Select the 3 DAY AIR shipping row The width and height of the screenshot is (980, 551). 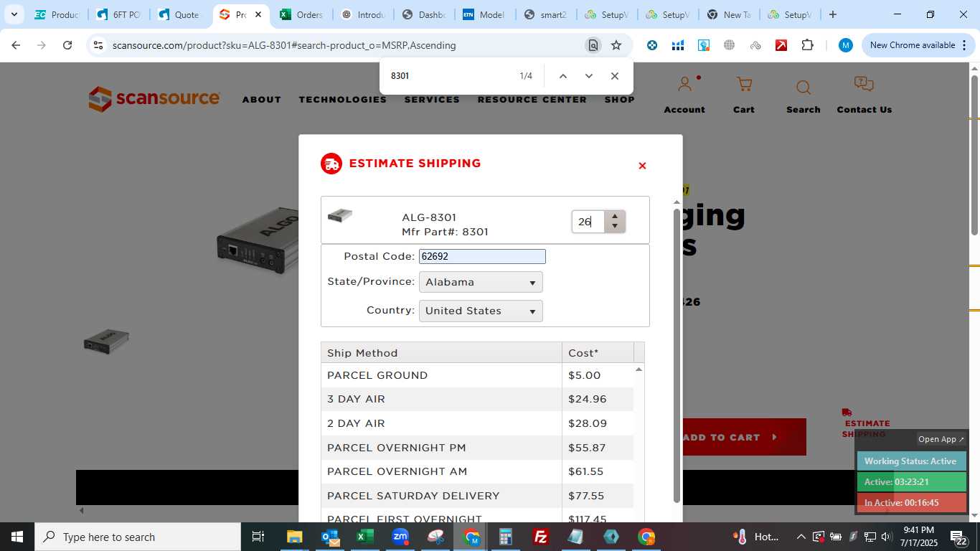point(477,399)
